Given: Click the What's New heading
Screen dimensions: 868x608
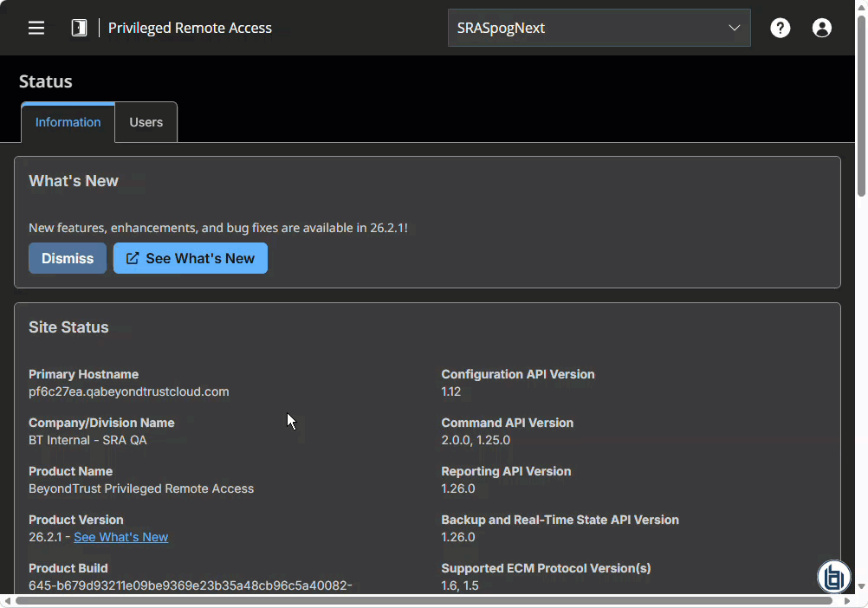Looking at the screenshot, I should click(74, 181).
